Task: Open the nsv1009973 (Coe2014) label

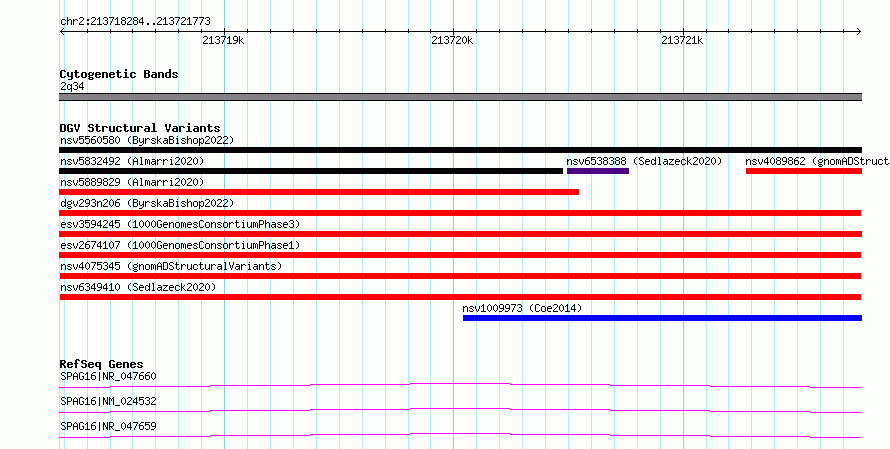Action: (x=522, y=308)
